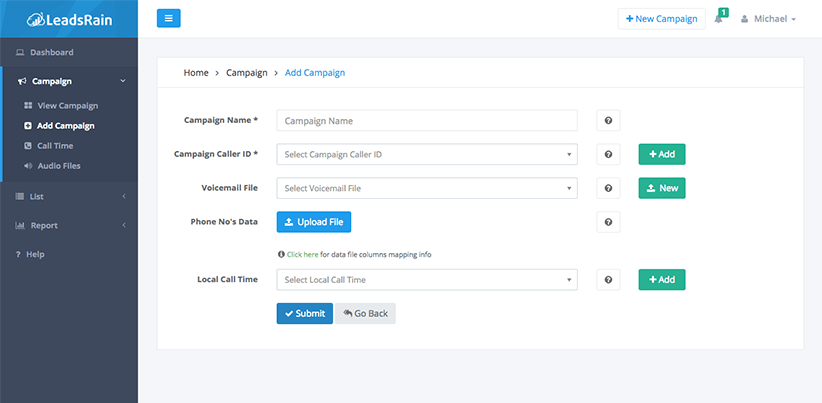
Task: Click Add button for Local Call Time
Action: pyautogui.click(x=662, y=280)
